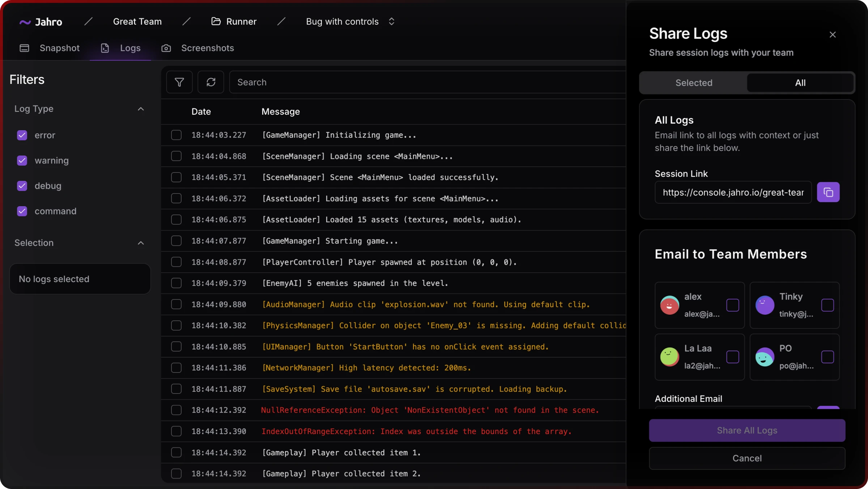The width and height of the screenshot is (868, 489).
Task: Check the 'Starting game' log row
Action: coord(176,241)
